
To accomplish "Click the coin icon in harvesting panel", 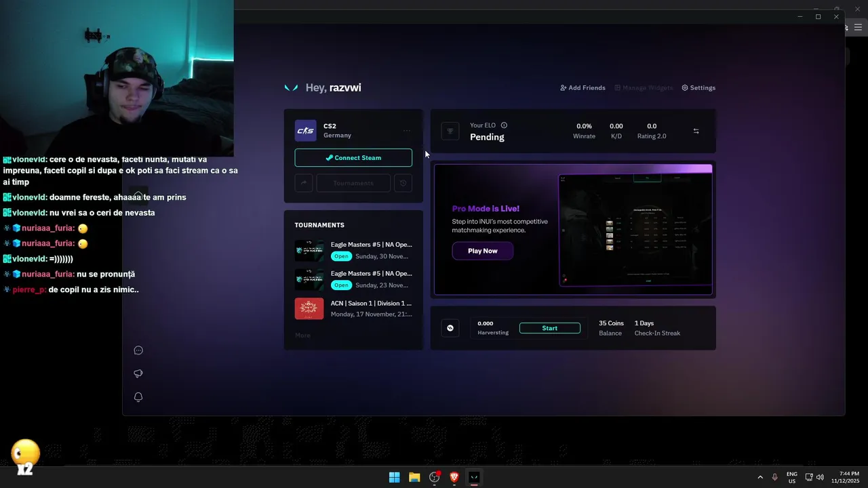I will 450,328.
